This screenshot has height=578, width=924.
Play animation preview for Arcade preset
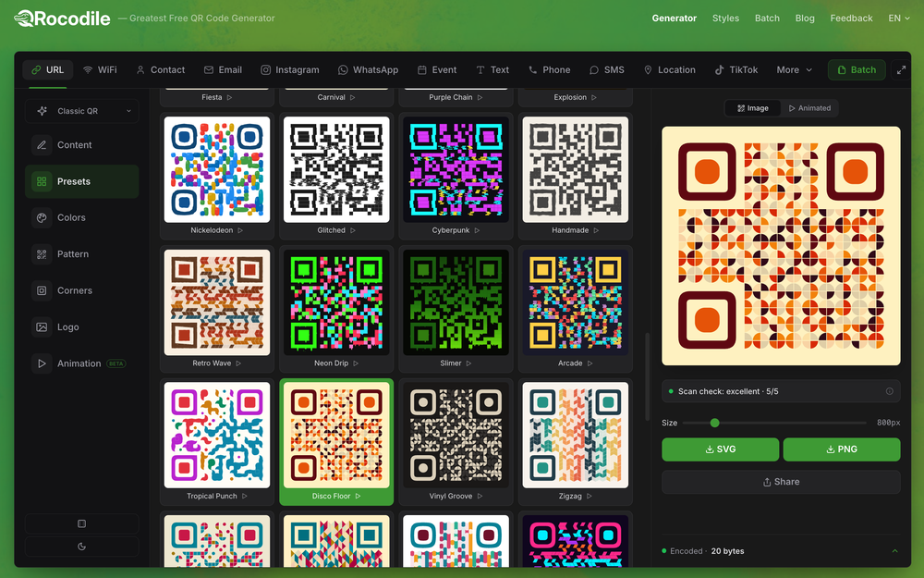pos(590,363)
